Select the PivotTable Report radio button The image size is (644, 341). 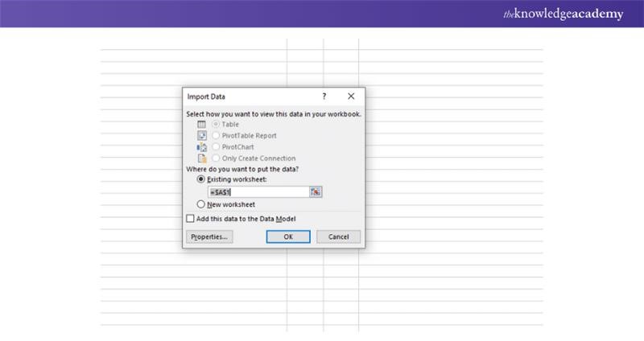click(215, 136)
